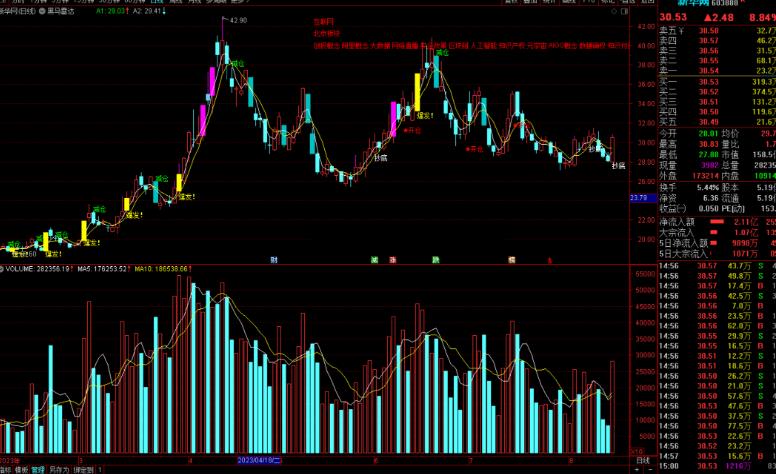
Task: Click the 42.90 high-price label on chart
Action: click(238, 20)
